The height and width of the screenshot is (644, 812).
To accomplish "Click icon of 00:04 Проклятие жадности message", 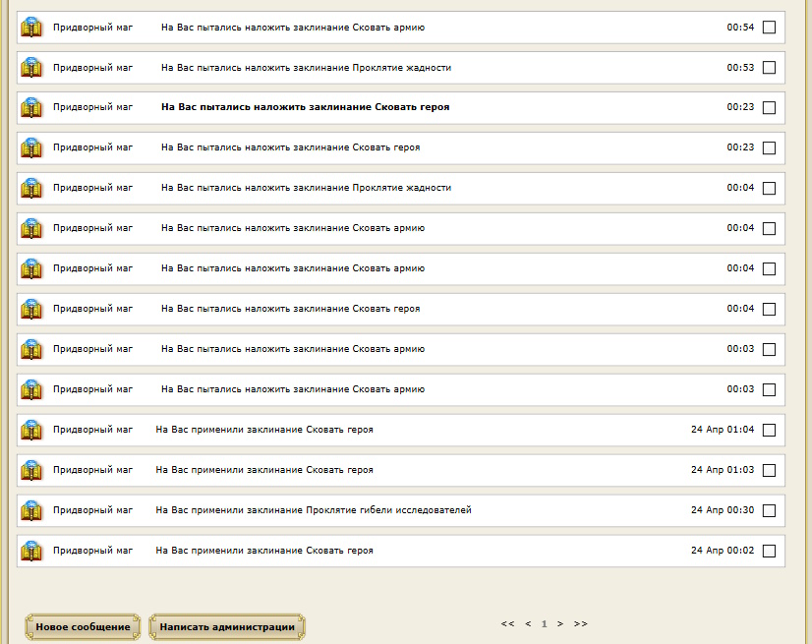I will (31, 189).
